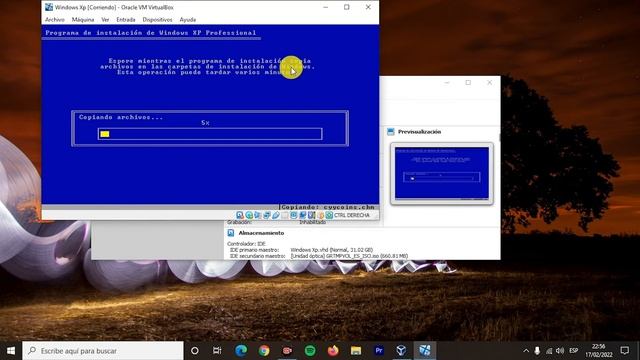Viewport: 640px width, 360px height.
Task: Click the VirtualBox icon in VM window title
Action: tap(49, 7)
